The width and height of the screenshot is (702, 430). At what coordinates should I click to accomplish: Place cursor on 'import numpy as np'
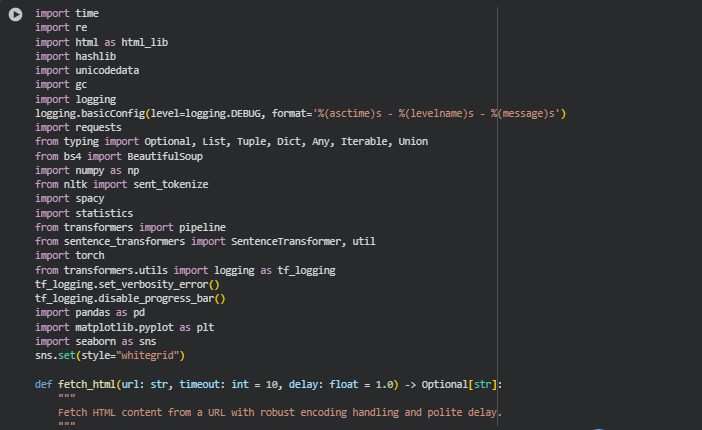[87, 171]
